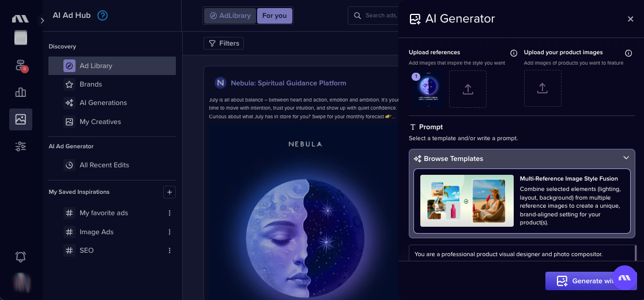This screenshot has width=644, height=300.
Task: Open the sliders settings icon in sidebar
Action: coord(21,147)
